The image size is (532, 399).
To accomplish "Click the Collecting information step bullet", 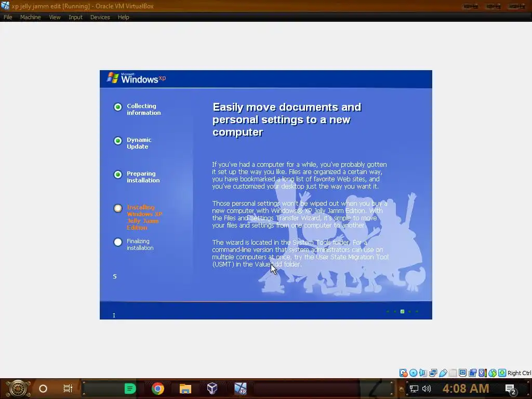I will click(x=118, y=107).
